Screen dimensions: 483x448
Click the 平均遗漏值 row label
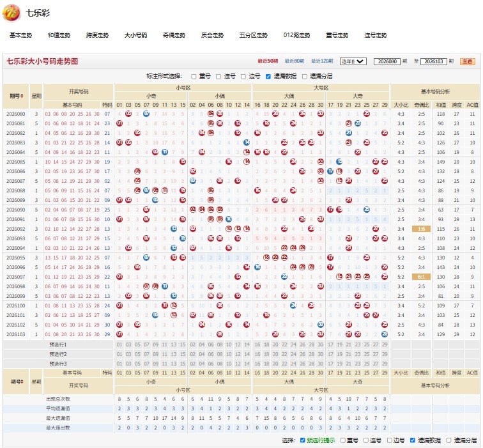click(58, 408)
